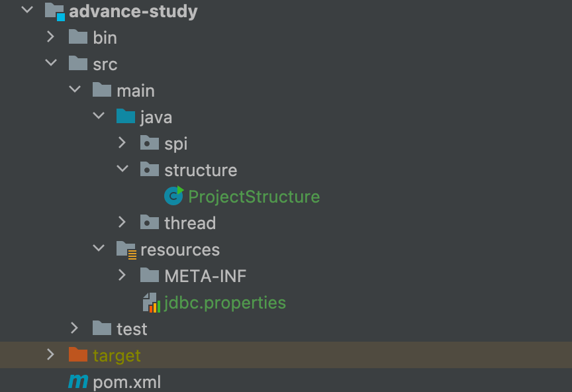Click the Maven pom.xml icon
The height and width of the screenshot is (392, 572).
click(78, 381)
